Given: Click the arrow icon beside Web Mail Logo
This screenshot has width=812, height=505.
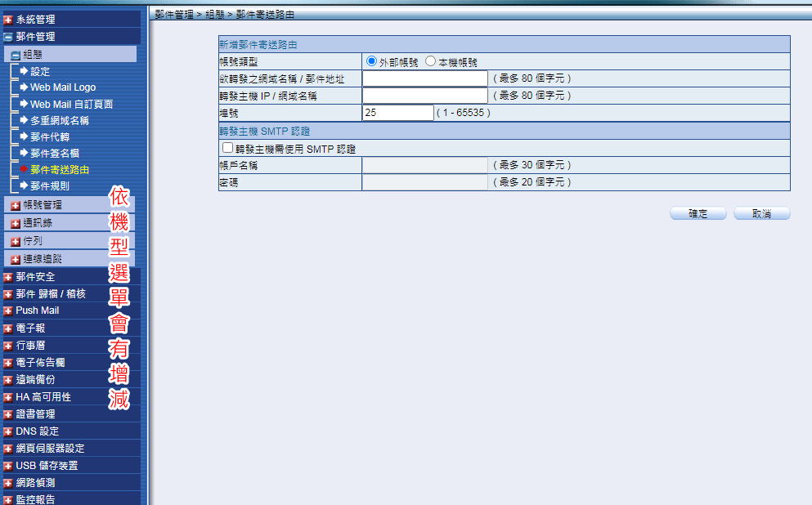Looking at the screenshot, I should pyautogui.click(x=24, y=87).
